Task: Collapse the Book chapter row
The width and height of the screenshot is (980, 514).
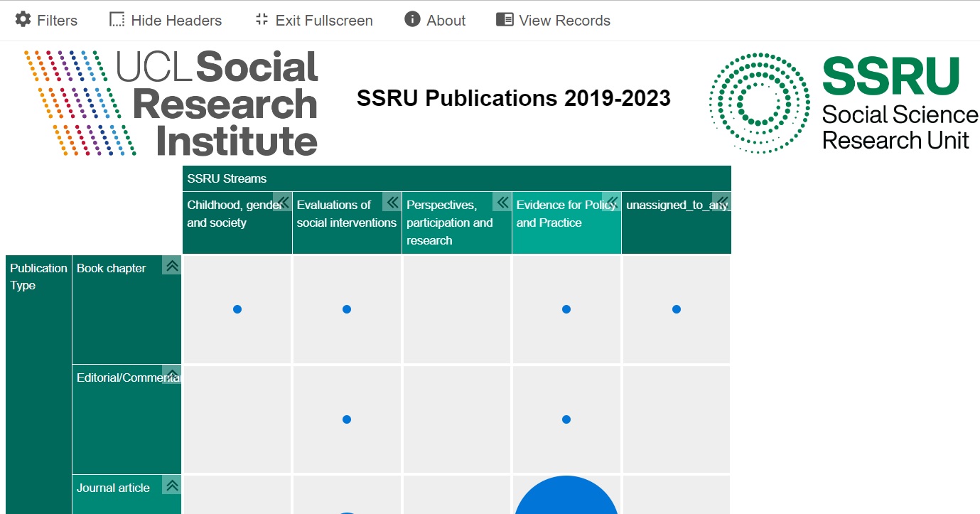Action: (171, 266)
